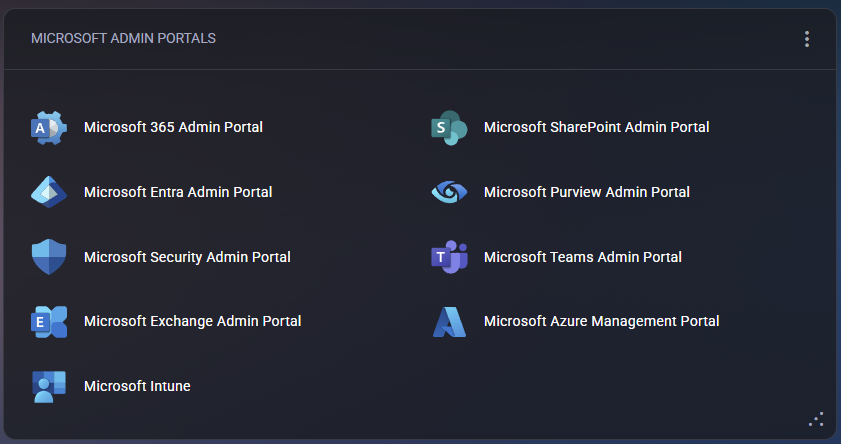
Task: Click the Microsoft Intune icon
Action: point(48,386)
